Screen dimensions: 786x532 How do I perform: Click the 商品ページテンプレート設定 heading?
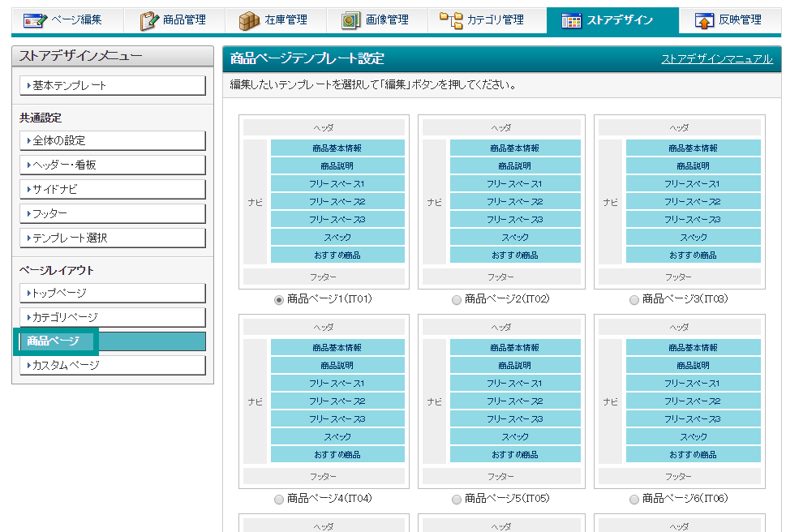click(x=307, y=58)
